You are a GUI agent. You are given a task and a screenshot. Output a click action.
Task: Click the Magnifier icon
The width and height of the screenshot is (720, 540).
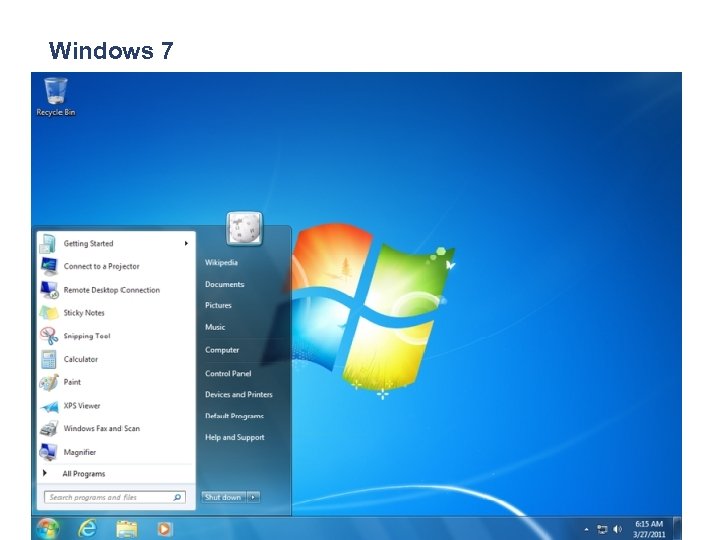(x=48, y=452)
